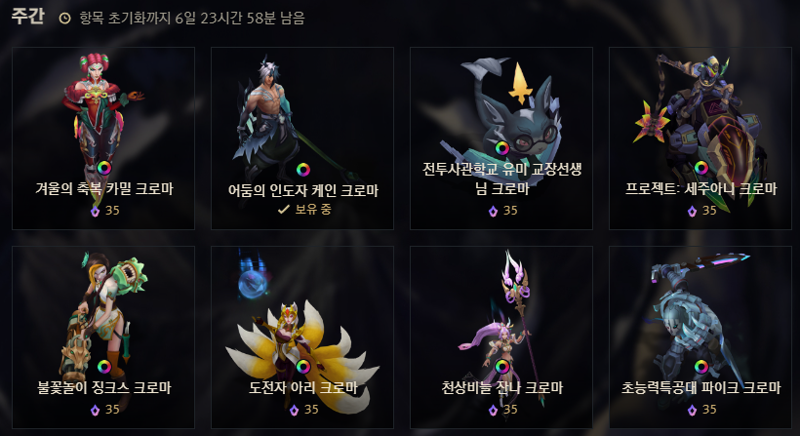Viewport: 800px width, 436px height.
Task: Click the chroma wheel icon on 불꽃놀이 징크스
Action: (x=104, y=367)
